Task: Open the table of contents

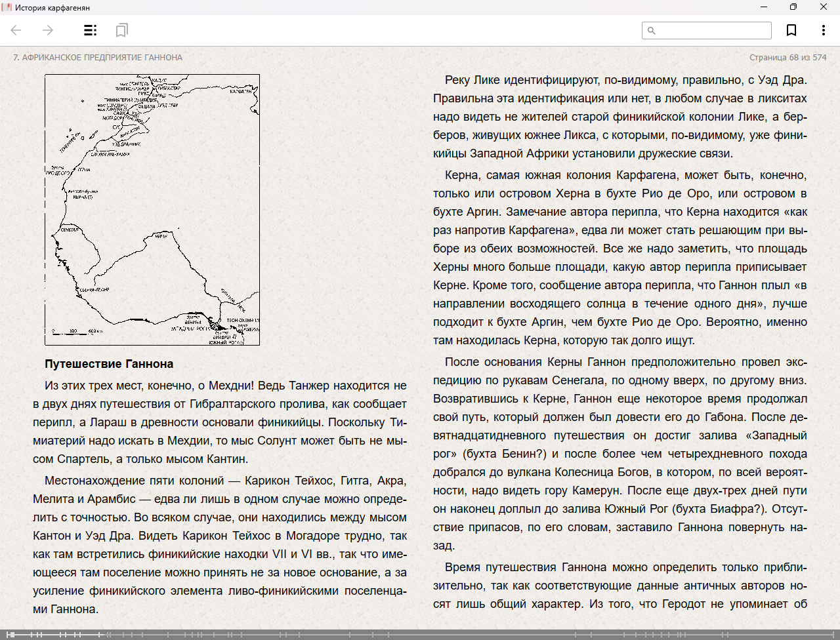Action: coord(91,30)
